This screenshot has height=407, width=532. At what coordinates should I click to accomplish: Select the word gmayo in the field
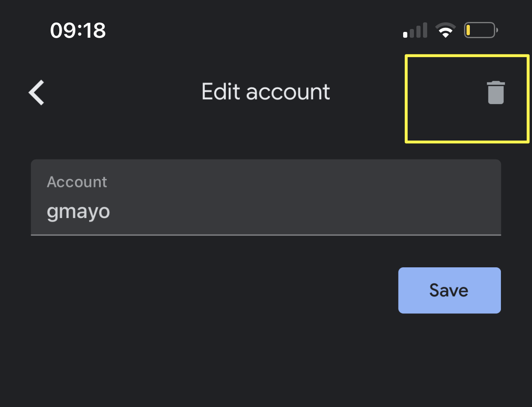coord(78,212)
